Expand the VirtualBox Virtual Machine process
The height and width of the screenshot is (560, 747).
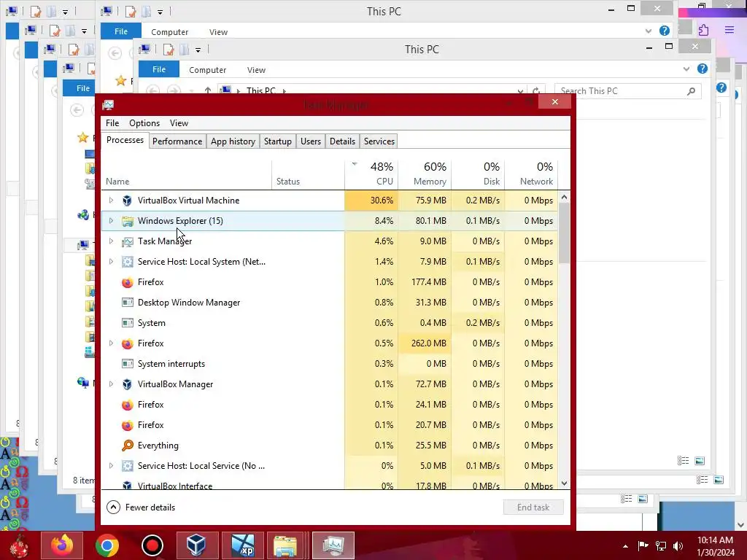pos(111,201)
